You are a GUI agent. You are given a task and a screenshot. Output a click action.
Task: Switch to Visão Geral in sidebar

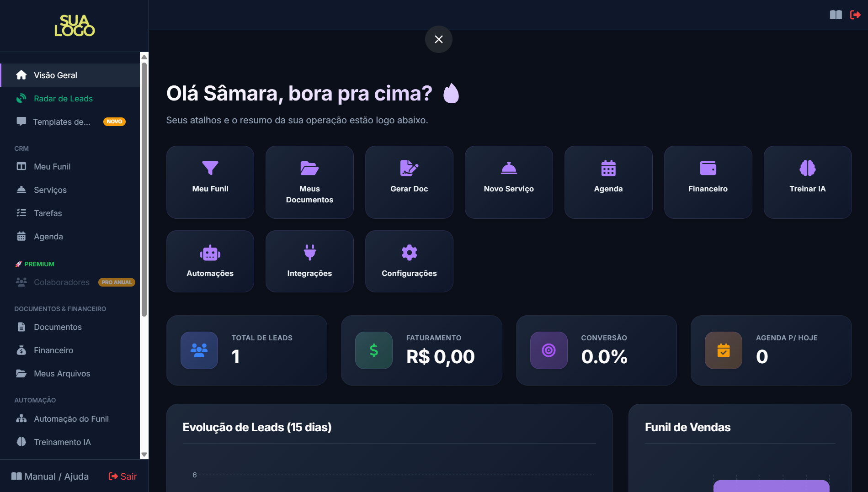coord(55,75)
